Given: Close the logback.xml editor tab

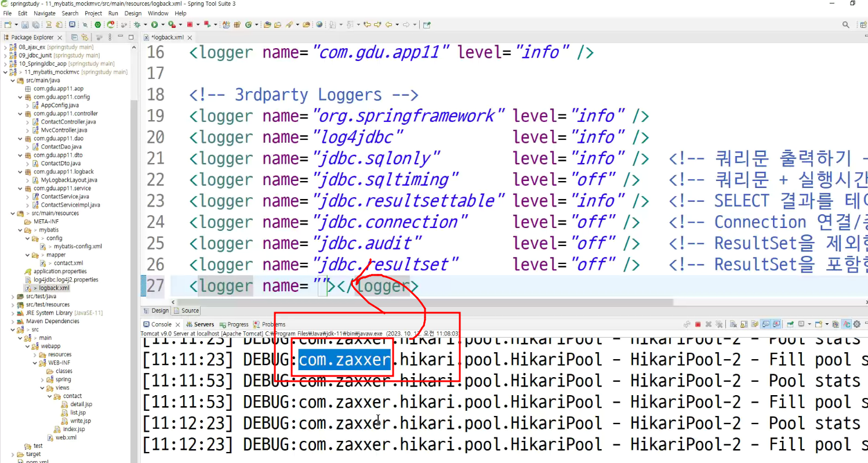Looking at the screenshot, I should point(189,37).
